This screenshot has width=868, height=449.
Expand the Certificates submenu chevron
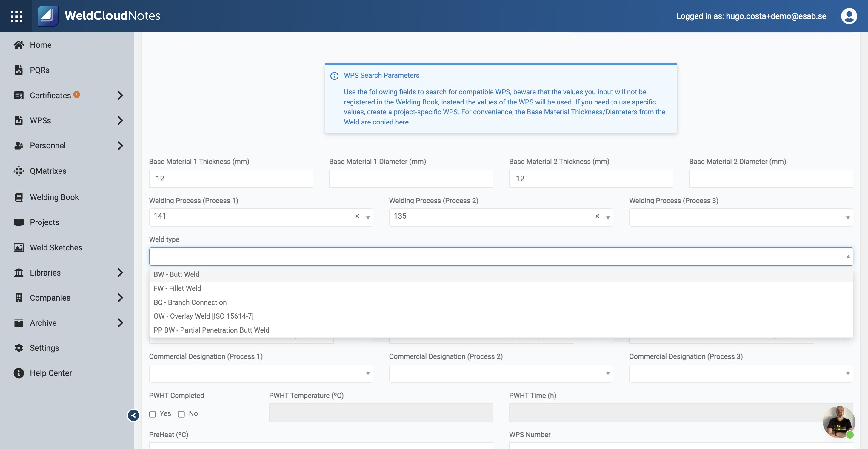tap(120, 96)
